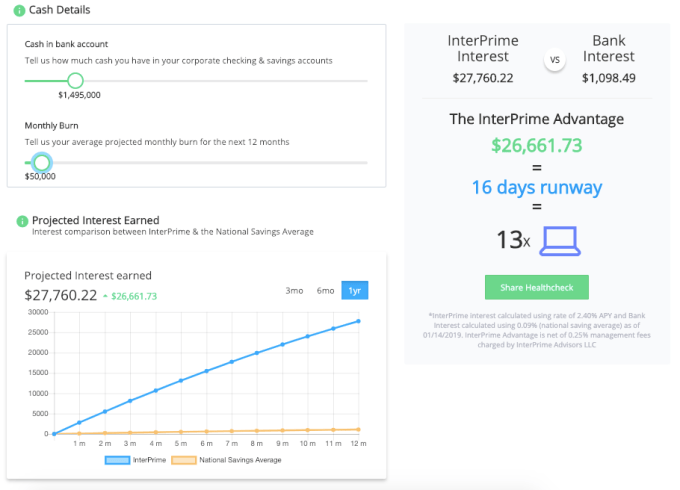Click the InterPrime Interest $27,760.22 value
This screenshot has height=490, width=680.
click(483, 77)
